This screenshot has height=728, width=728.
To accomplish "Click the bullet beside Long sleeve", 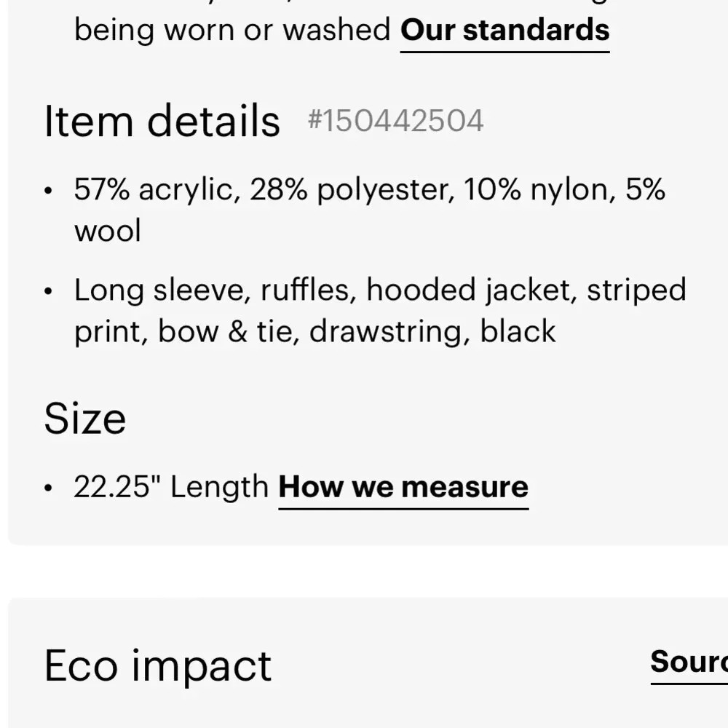I will click(x=48, y=291).
